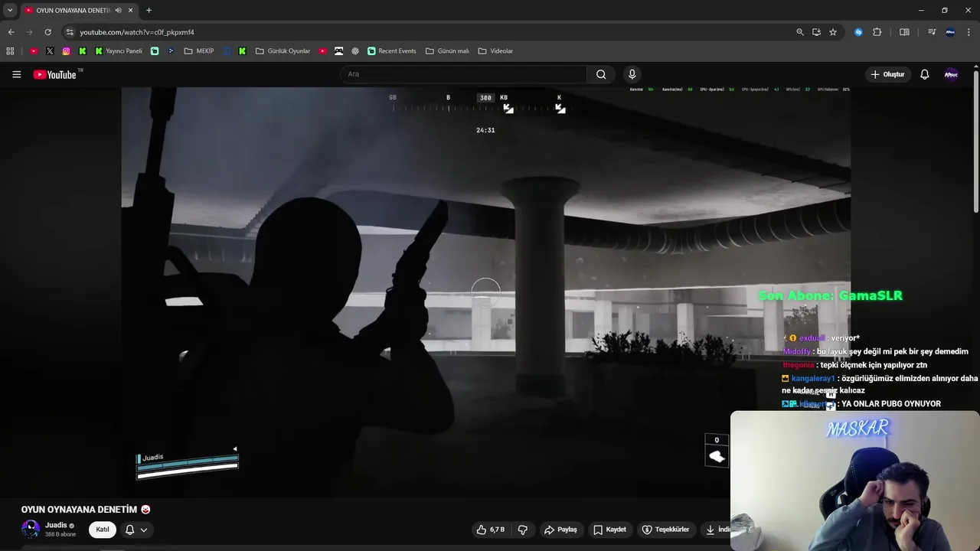Reload the page with refresh icon
The height and width of the screenshot is (551, 980).
tap(47, 32)
